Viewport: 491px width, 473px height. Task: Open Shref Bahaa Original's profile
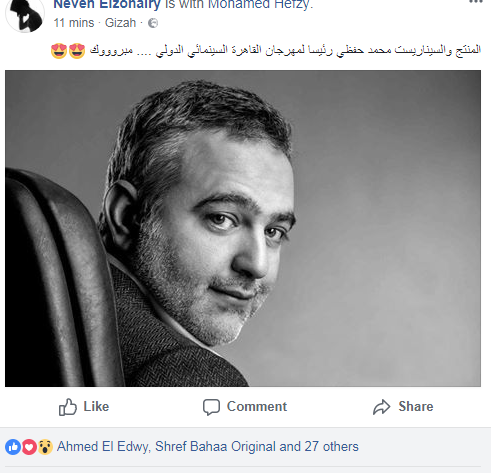click(x=215, y=447)
